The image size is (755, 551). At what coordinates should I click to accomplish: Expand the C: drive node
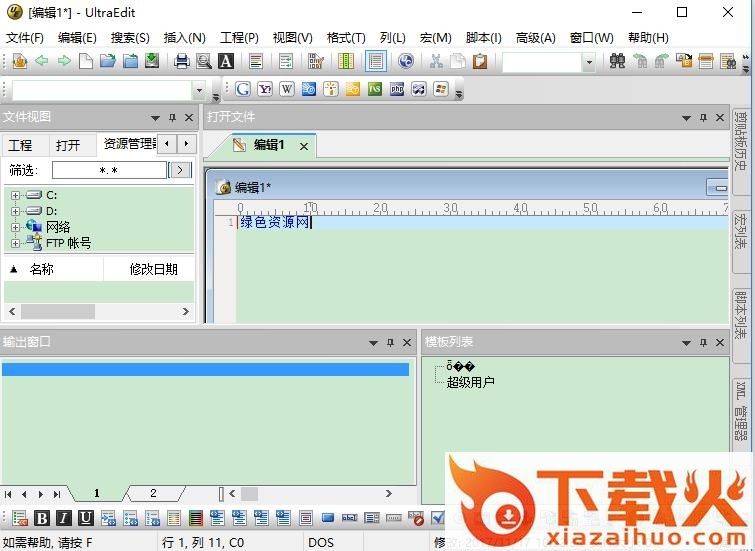click(15, 196)
